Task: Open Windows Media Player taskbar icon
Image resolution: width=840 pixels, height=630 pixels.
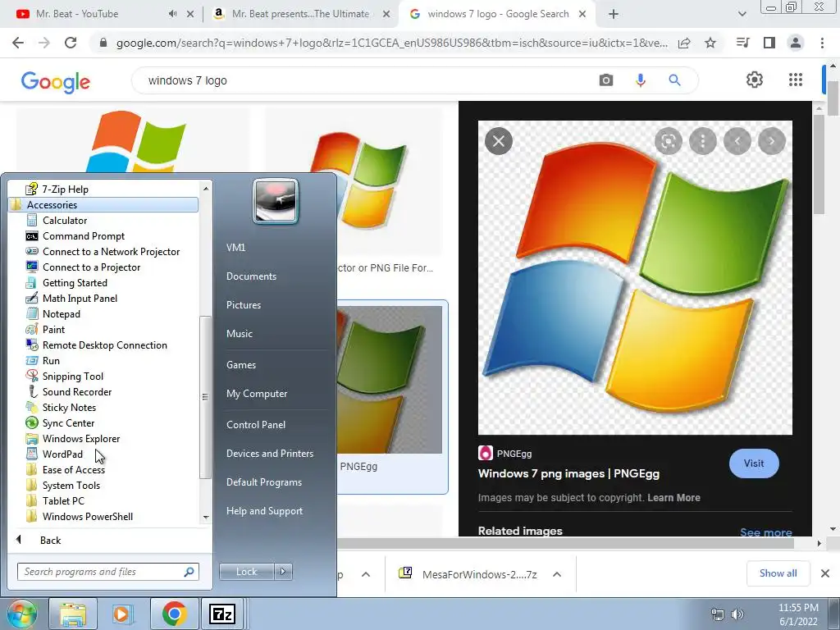Action: coord(123,614)
